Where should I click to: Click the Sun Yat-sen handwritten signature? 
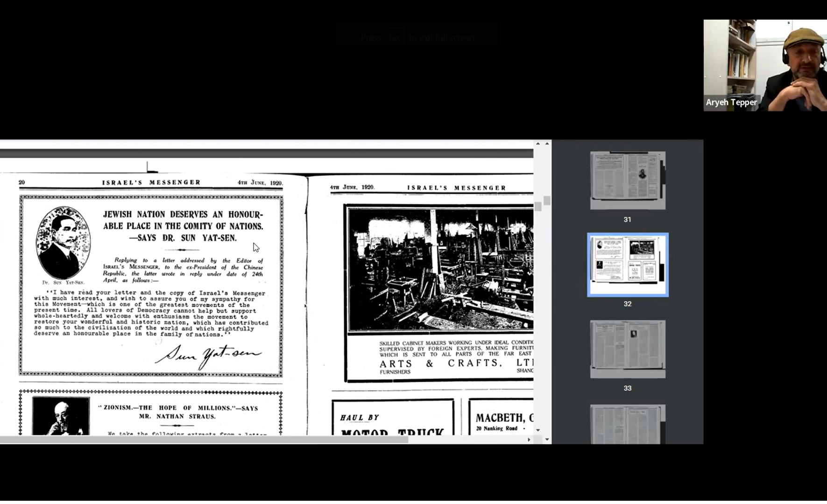click(208, 356)
